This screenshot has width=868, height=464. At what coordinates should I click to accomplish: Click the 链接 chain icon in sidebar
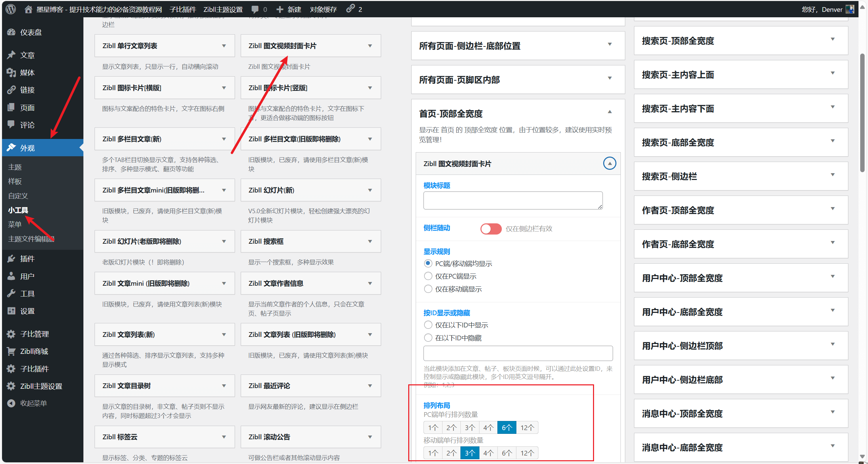point(11,89)
